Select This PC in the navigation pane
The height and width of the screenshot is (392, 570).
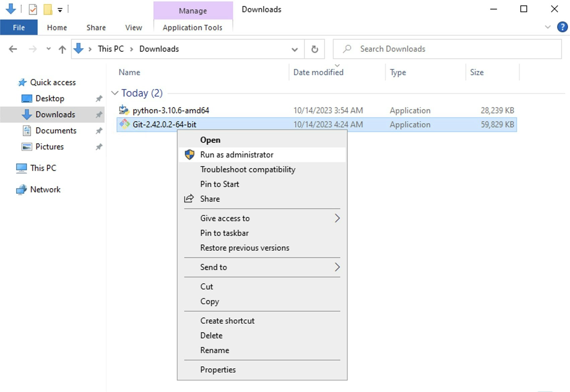pos(43,168)
